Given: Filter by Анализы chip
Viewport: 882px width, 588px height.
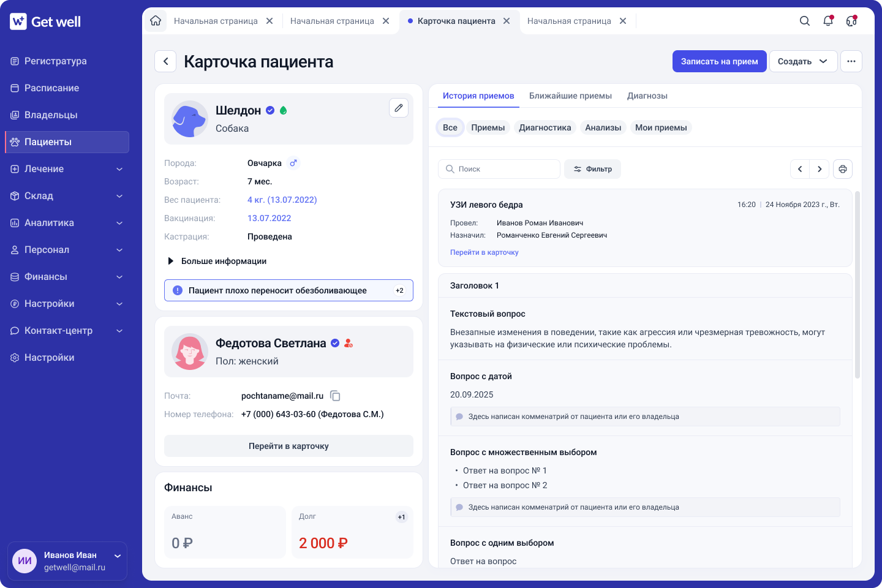Looking at the screenshot, I should point(603,127).
